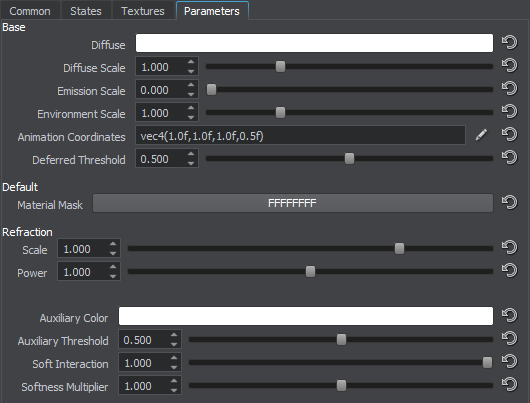This screenshot has width=530, height=403.
Task: Increase Refraction Power with up arrow
Action: pos(113,267)
